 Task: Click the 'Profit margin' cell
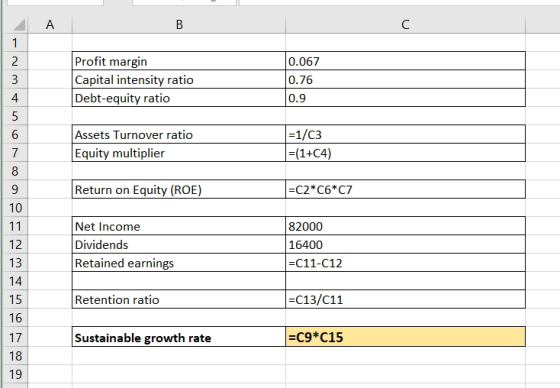tap(179, 61)
